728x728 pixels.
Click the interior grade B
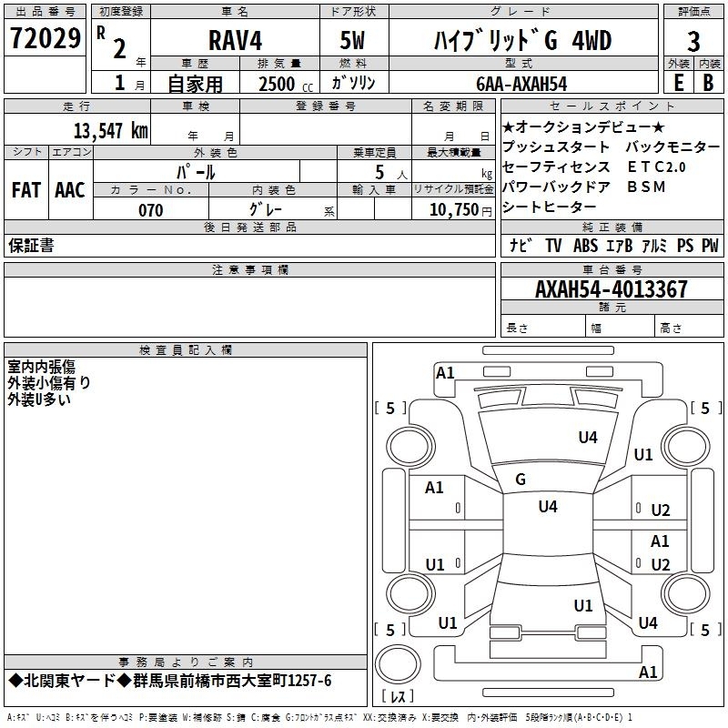708,82
